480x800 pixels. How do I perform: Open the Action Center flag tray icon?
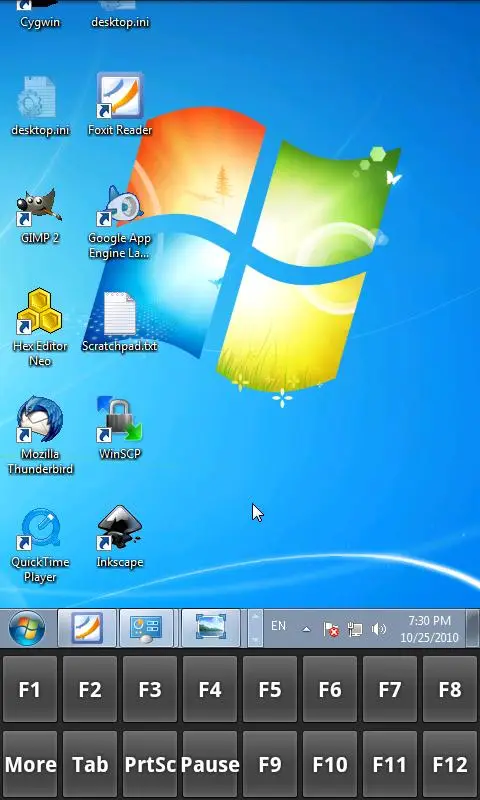pos(331,630)
